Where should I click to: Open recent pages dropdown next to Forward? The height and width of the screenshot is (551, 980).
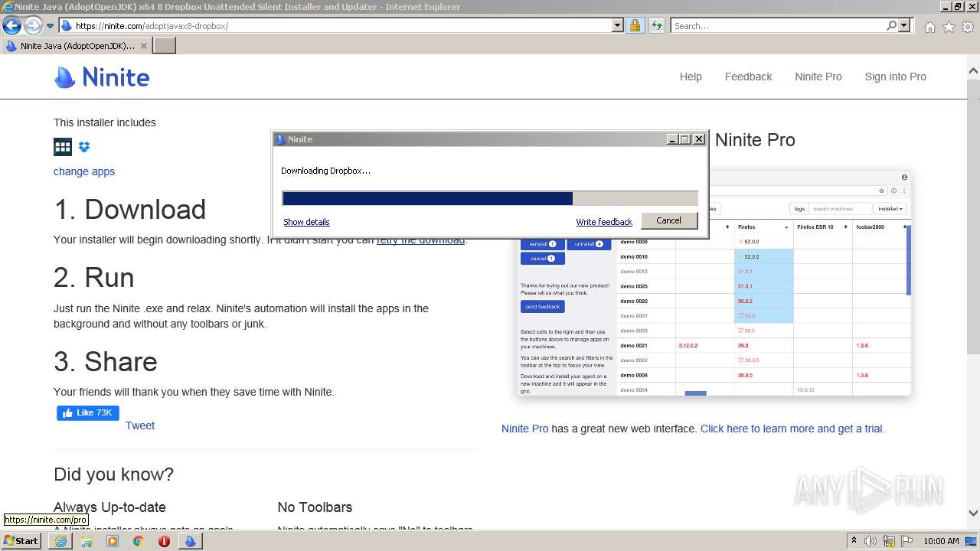coord(51,26)
